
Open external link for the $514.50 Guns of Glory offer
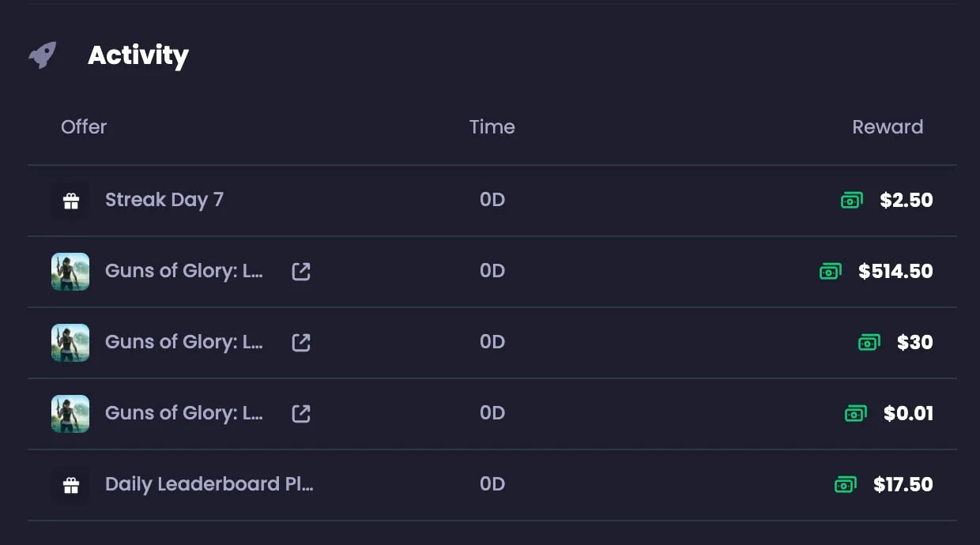coord(301,272)
